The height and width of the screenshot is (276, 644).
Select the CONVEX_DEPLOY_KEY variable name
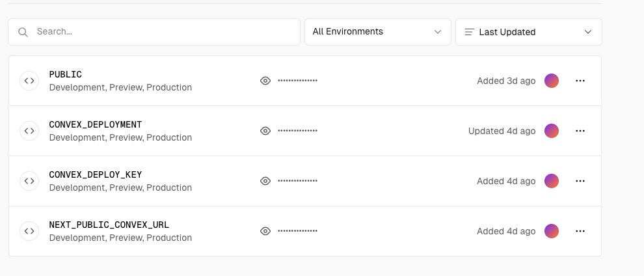point(95,174)
